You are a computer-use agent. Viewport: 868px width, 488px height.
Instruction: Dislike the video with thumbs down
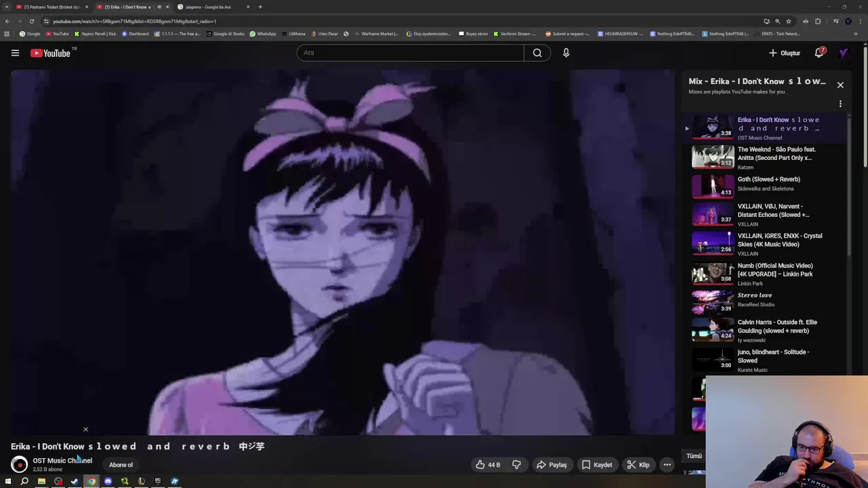pos(517,465)
